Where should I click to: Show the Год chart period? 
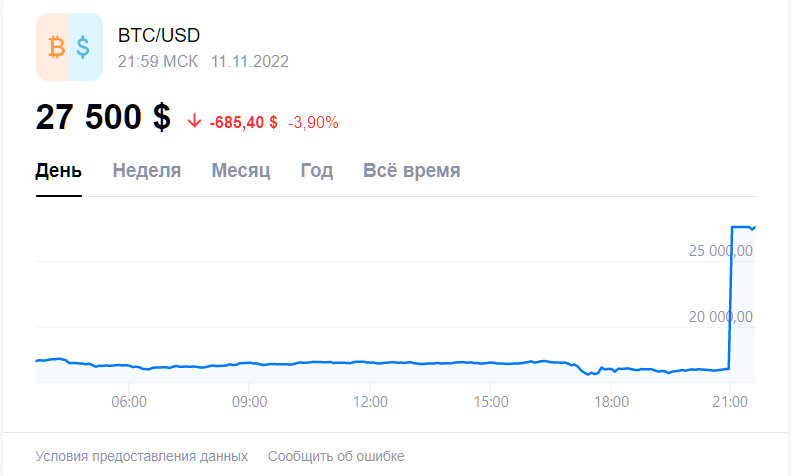click(x=317, y=171)
